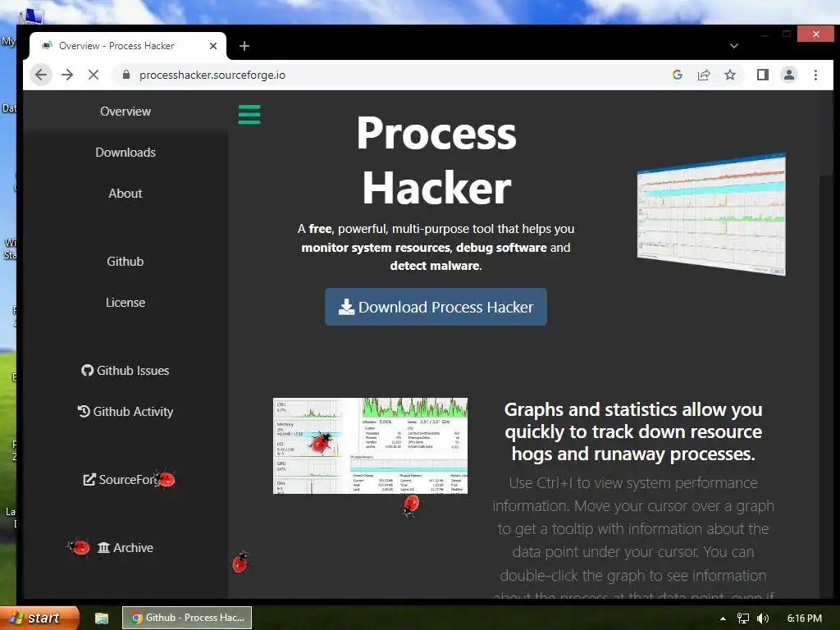Click the ladybug left of Archive
The height and width of the screenshot is (630, 840).
79,547
